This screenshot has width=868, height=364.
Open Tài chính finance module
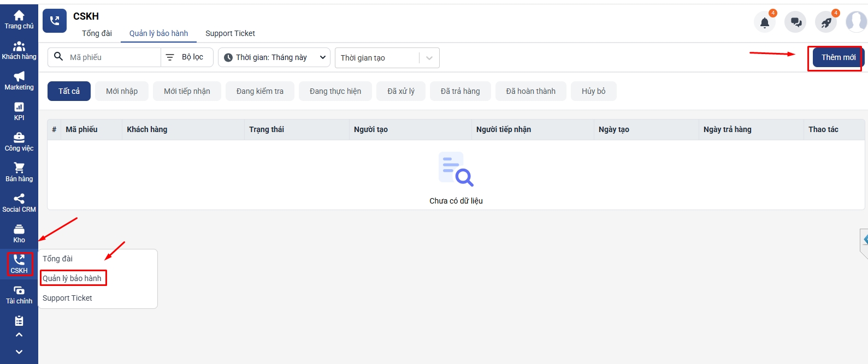(19, 295)
